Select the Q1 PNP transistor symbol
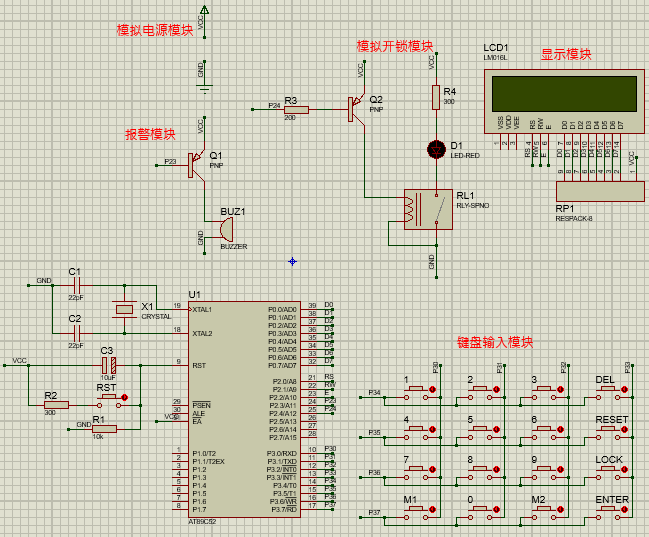The image size is (649, 537). pyautogui.click(x=196, y=165)
